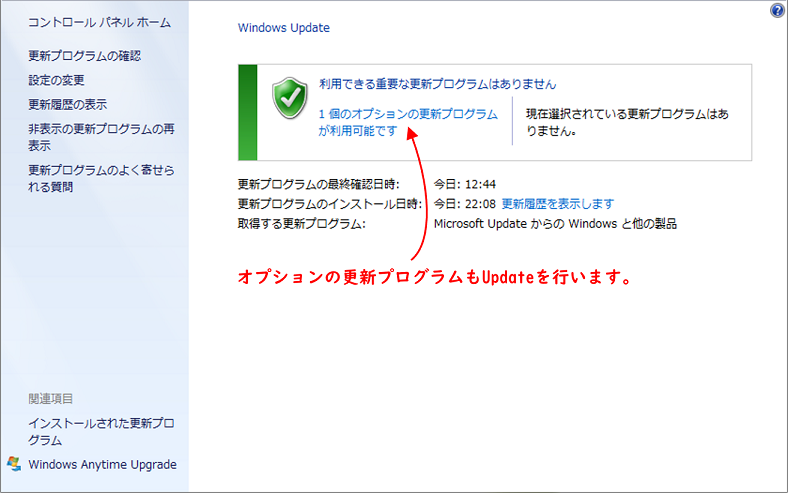Click Microsoft Update からの Windows と他の製品 text
The height and width of the screenshot is (493, 788).
pyautogui.click(x=555, y=224)
